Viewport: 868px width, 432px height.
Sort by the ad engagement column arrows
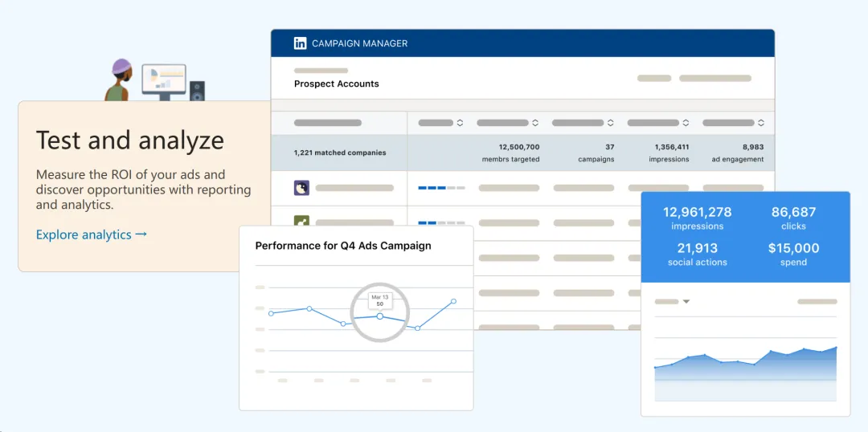coord(760,123)
